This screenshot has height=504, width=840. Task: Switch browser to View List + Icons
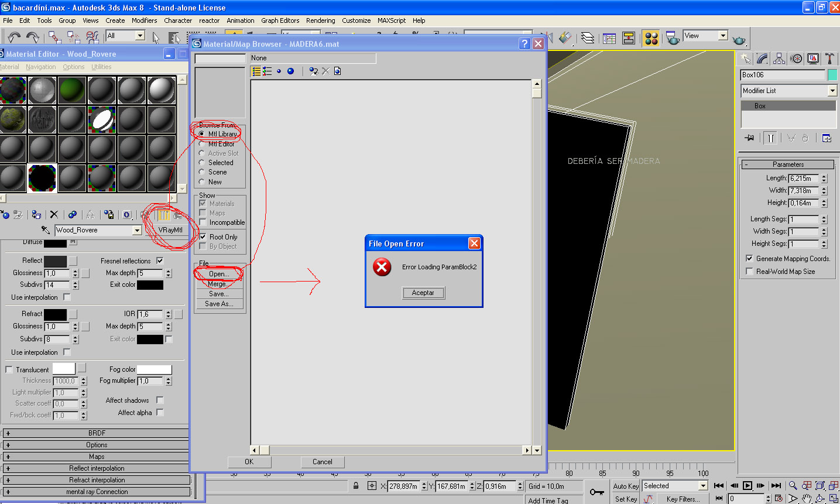(268, 71)
